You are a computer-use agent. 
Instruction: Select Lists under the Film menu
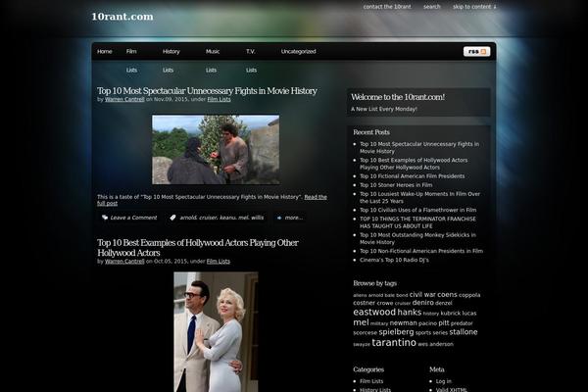[x=131, y=71]
